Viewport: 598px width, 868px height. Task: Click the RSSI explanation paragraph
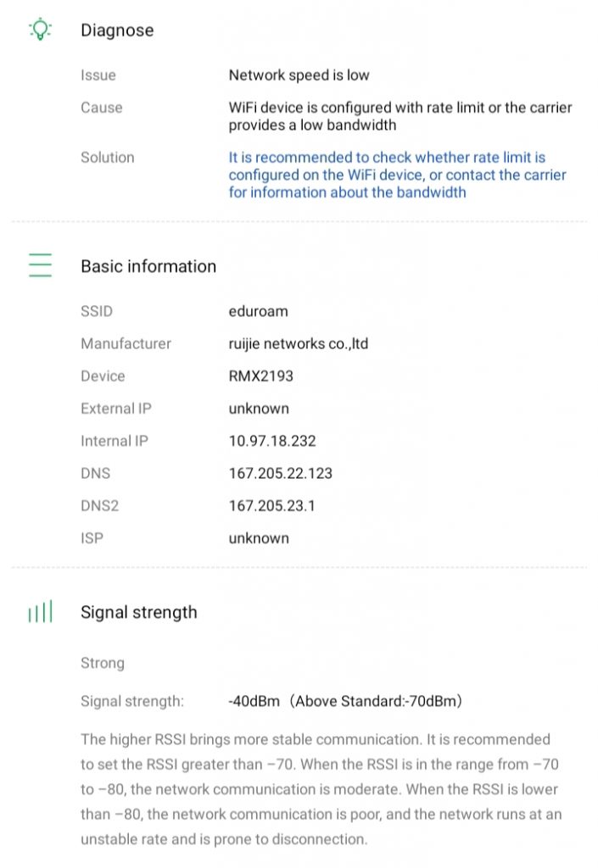(x=321, y=789)
